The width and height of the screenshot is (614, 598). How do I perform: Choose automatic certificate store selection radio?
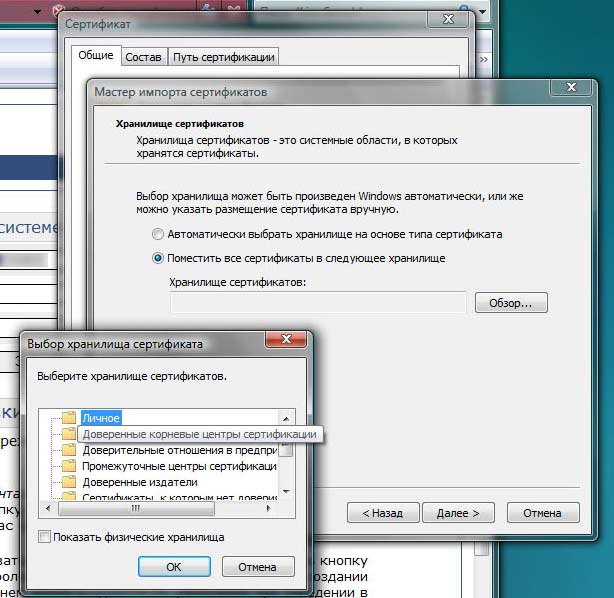157,234
